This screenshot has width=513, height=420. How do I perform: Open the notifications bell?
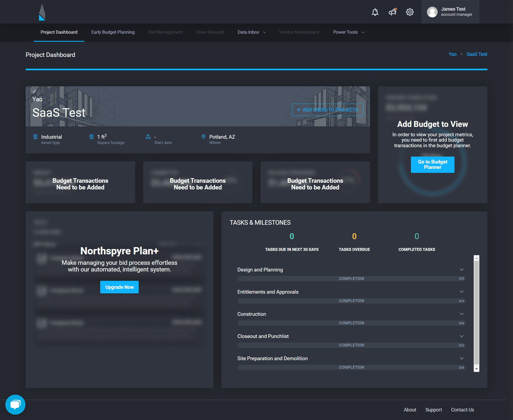pyautogui.click(x=375, y=12)
